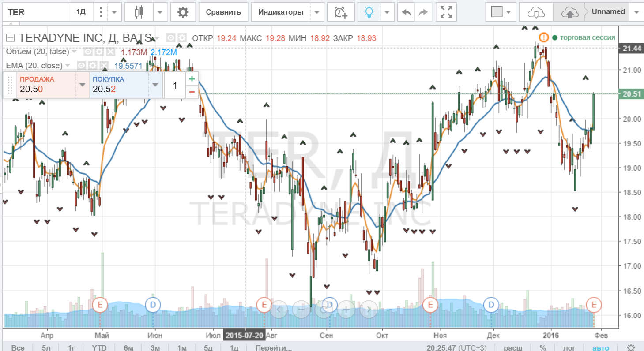This screenshot has height=351, width=644.
Task: Select the YTD time range
Action: point(99,347)
